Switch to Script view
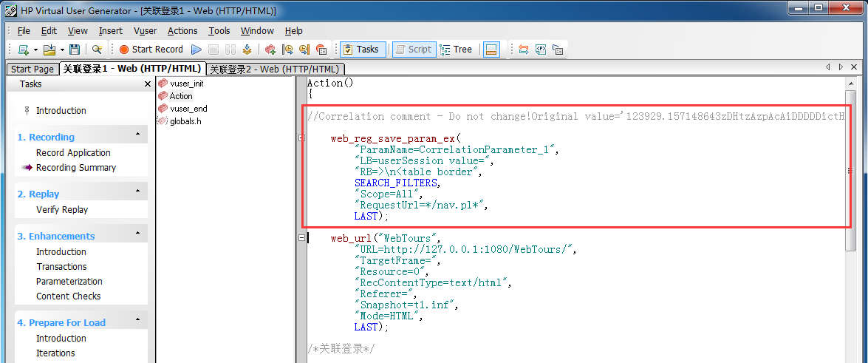The height and width of the screenshot is (363, 868). click(414, 50)
